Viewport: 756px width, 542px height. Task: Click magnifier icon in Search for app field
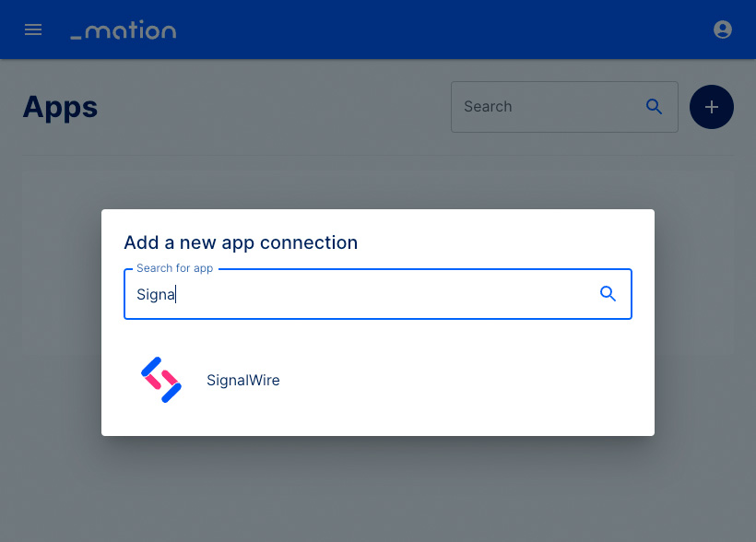pos(608,294)
